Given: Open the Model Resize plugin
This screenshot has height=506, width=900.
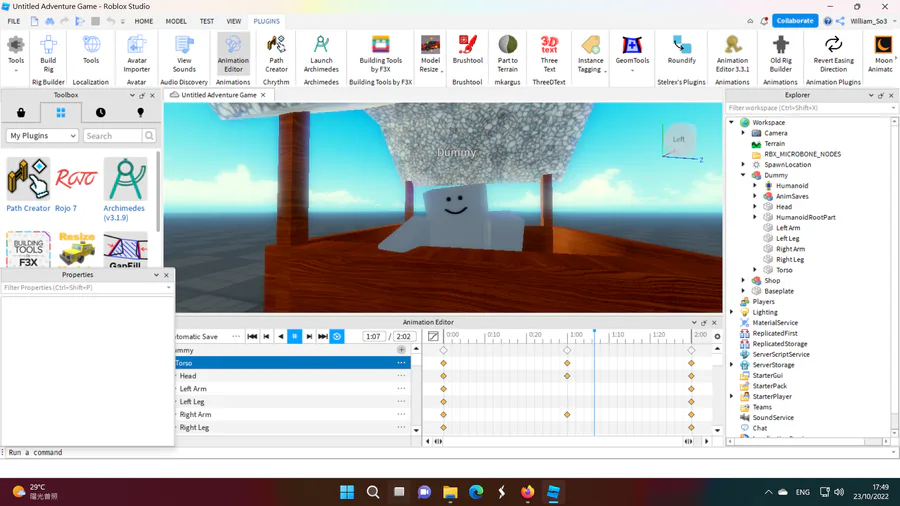Looking at the screenshot, I should (x=430, y=54).
